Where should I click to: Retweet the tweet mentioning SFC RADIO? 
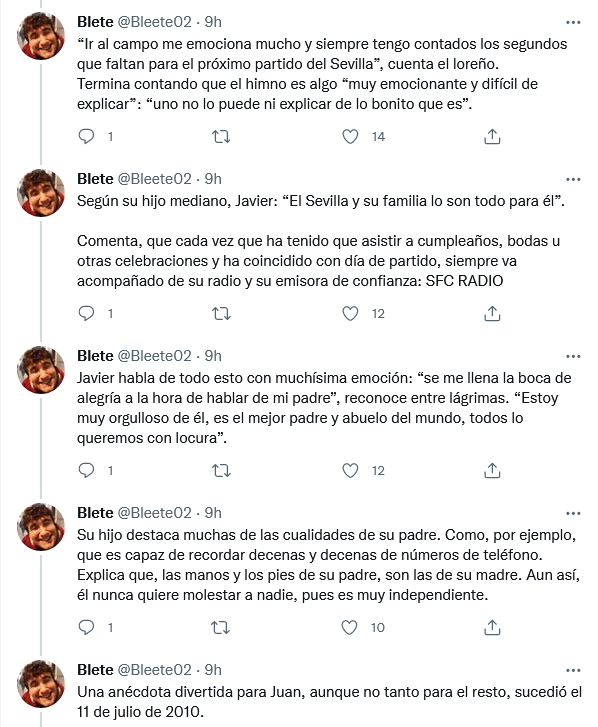click(x=221, y=314)
